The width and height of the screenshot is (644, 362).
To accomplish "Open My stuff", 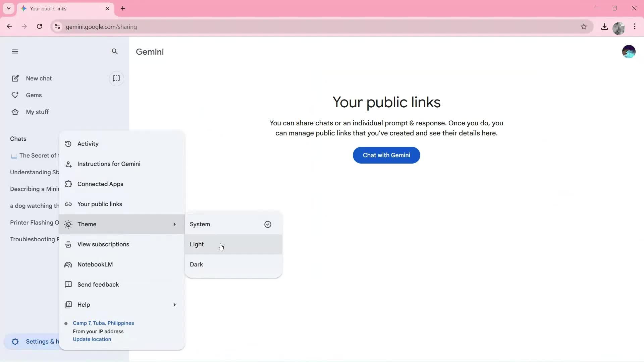I will [x=37, y=112].
